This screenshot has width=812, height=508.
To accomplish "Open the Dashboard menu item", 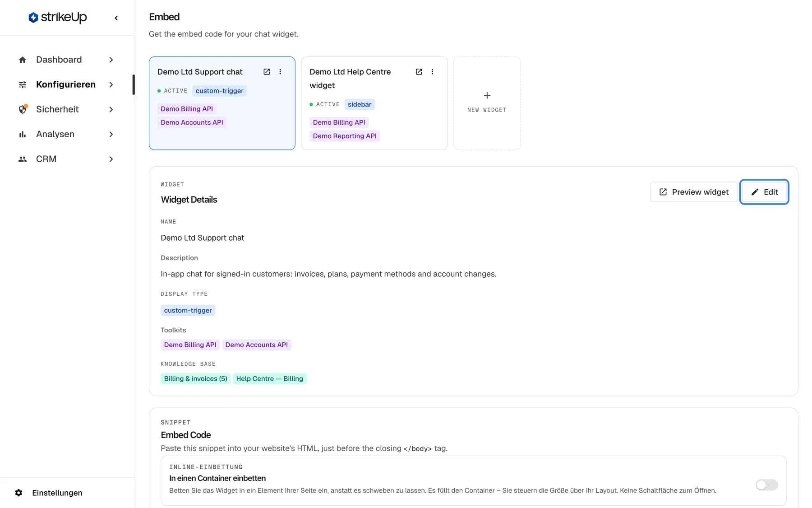I will pos(67,60).
